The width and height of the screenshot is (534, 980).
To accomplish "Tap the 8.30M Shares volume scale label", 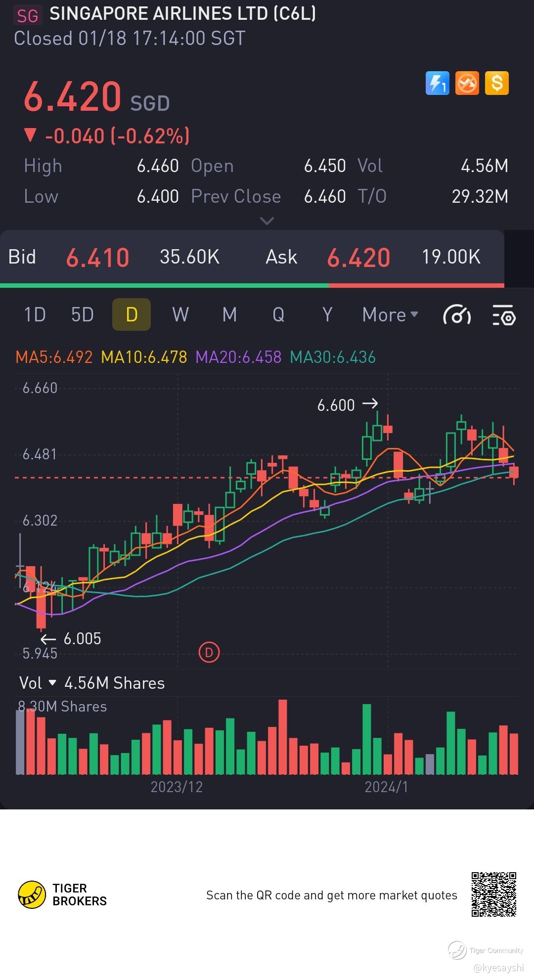I will tap(62, 707).
